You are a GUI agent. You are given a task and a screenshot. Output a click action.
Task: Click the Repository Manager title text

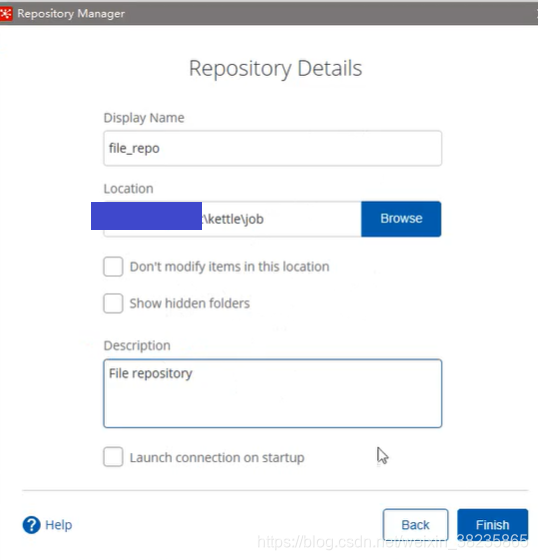[x=71, y=14]
